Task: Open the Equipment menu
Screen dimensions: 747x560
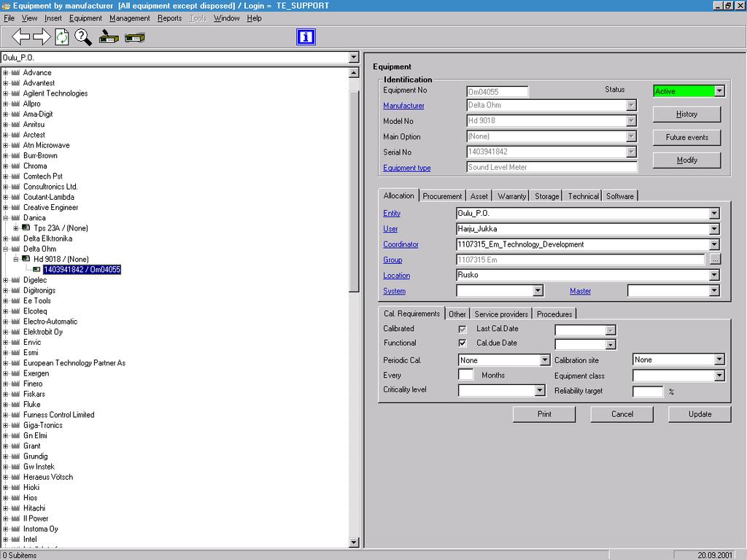Action: coord(85,18)
